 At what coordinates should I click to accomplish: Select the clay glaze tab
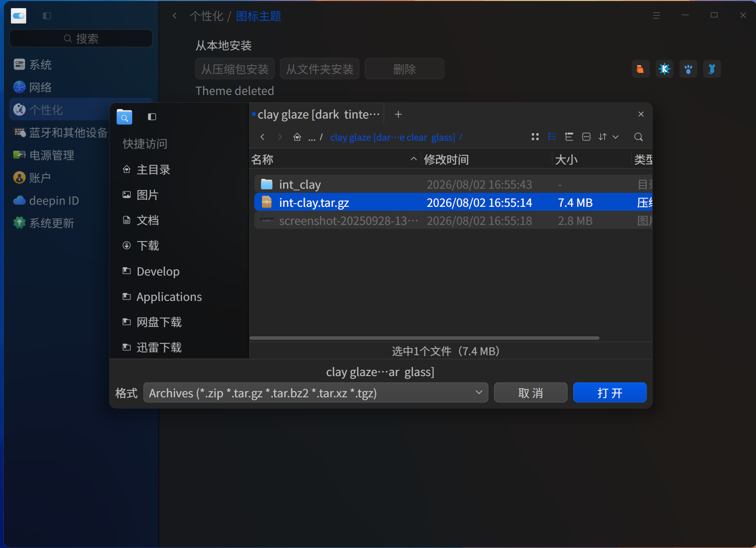(x=316, y=114)
